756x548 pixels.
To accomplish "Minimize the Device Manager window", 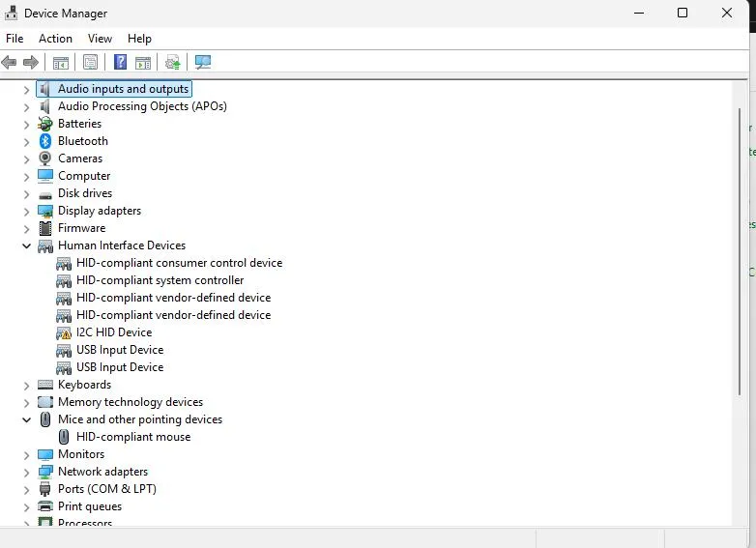I will (639, 13).
